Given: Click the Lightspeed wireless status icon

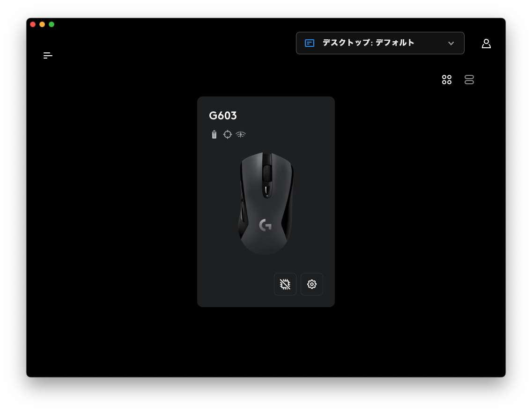Looking at the screenshot, I should 241,134.
